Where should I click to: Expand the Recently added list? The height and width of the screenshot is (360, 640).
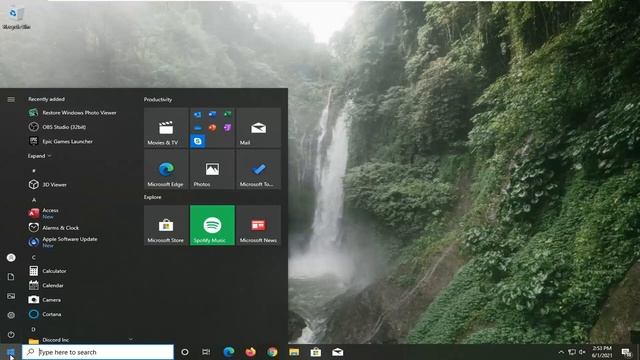[x=40, y=156]
